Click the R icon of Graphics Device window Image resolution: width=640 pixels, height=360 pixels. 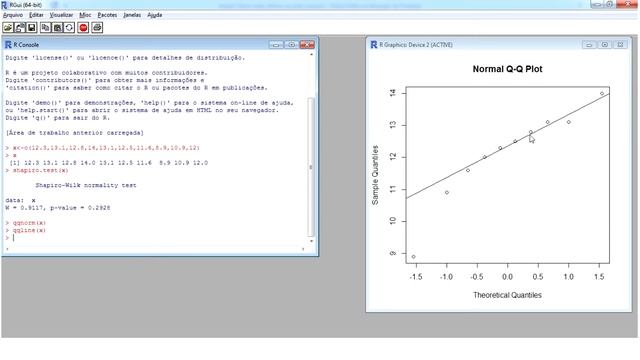point(373,44)
